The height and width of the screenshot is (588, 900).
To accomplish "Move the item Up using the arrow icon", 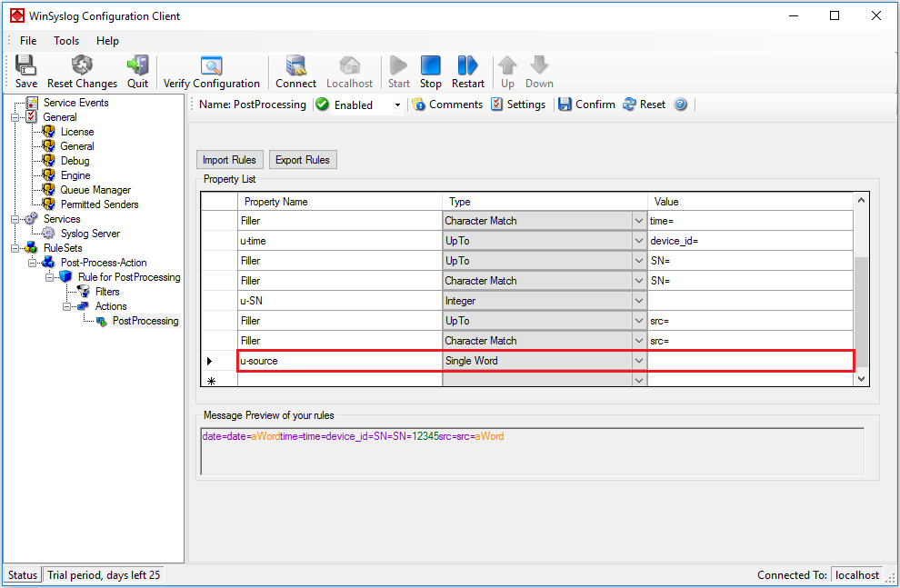I will tap(507, 72).
